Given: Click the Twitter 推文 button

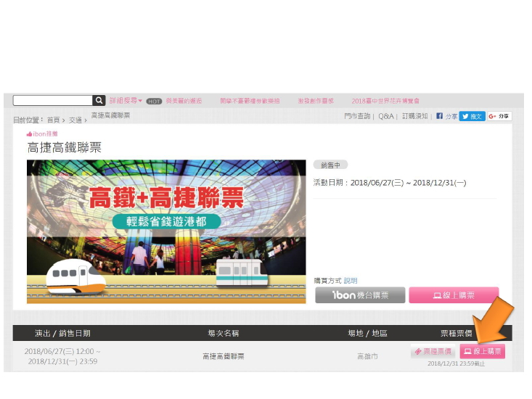Looking at the screenshot, I should tap(472, 116).
